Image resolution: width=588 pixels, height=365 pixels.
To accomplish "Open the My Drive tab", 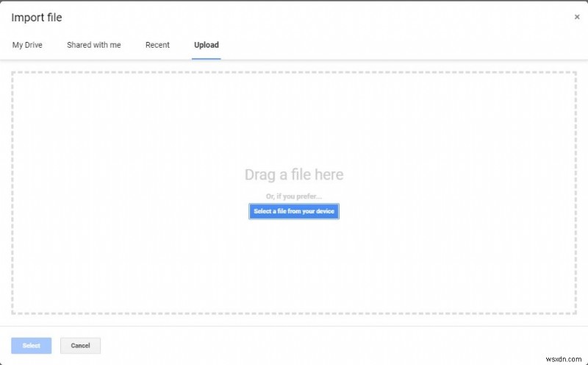I will point(27,45).
